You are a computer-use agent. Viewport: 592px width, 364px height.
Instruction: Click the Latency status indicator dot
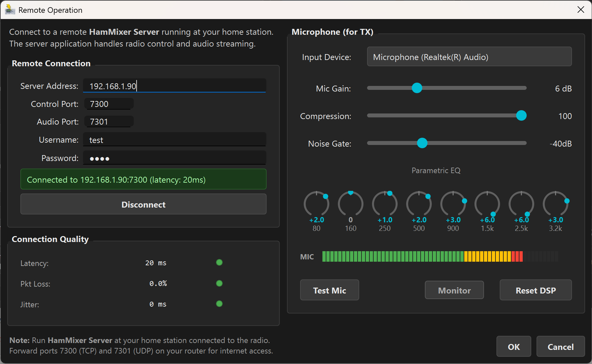coord(219,262)
